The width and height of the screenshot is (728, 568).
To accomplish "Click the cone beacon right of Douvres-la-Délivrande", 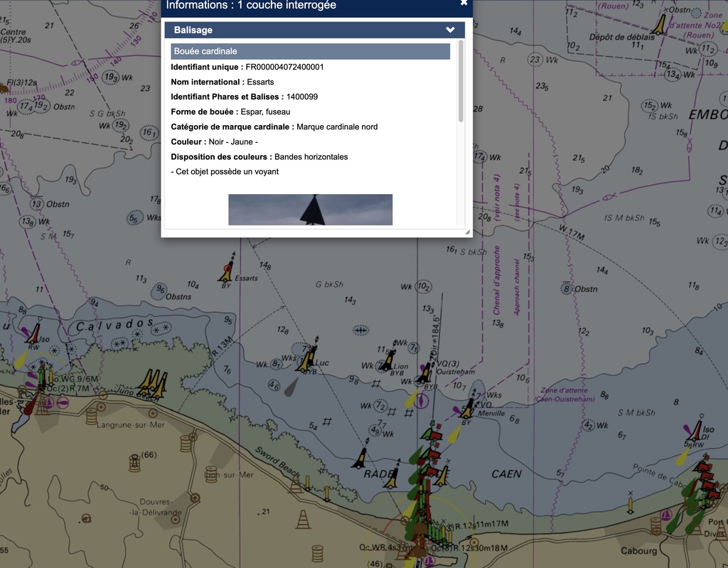I will pos(304,519).
